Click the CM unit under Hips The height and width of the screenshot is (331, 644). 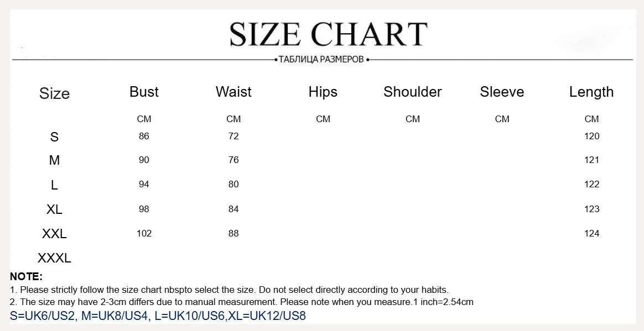[x=323, y=119]
